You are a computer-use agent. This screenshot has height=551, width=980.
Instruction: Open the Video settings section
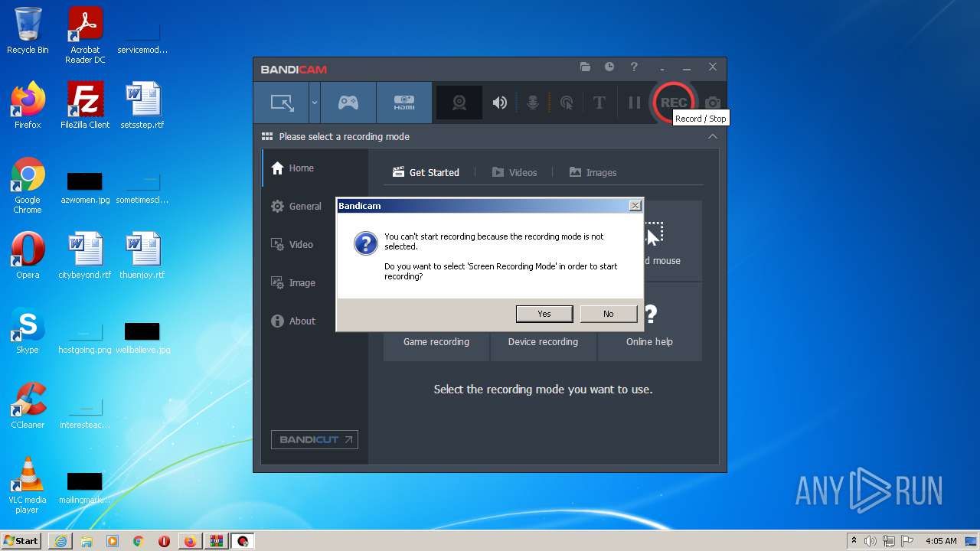coord(315,245)
